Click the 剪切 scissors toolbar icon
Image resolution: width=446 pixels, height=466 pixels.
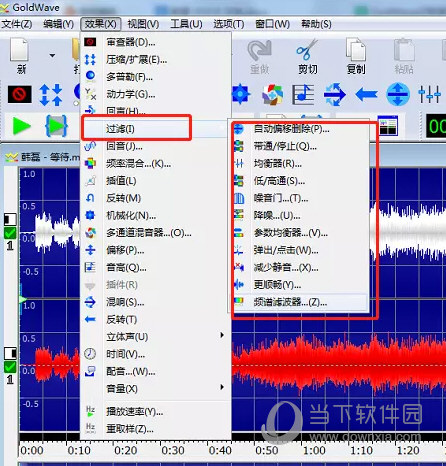tap(307, 56)
